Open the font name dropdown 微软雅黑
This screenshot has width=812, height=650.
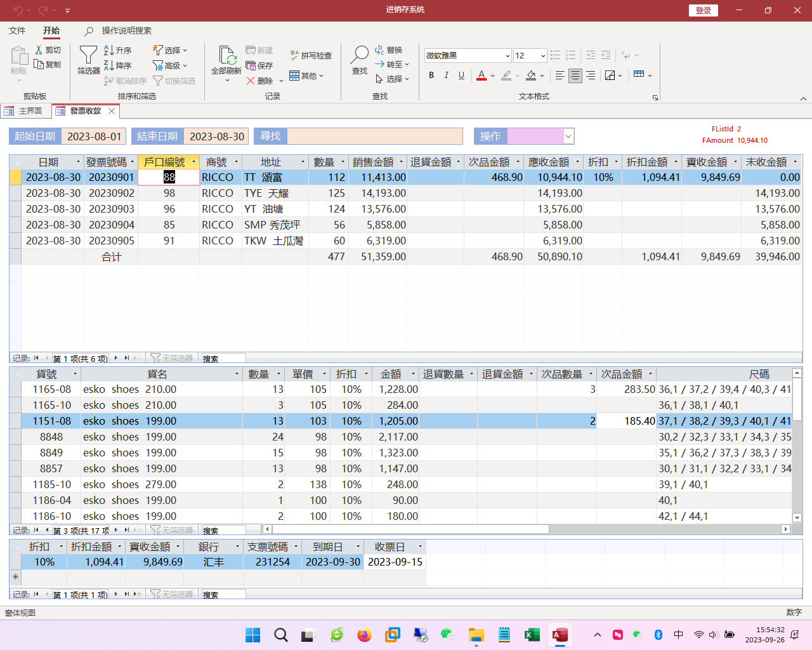[x=507, y=56]
